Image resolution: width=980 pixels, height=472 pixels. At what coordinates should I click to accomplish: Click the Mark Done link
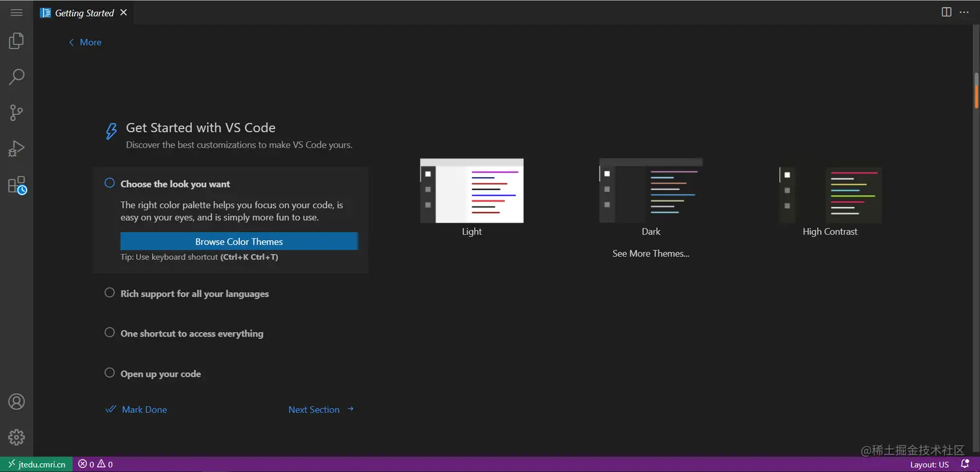tap(137, 410)
